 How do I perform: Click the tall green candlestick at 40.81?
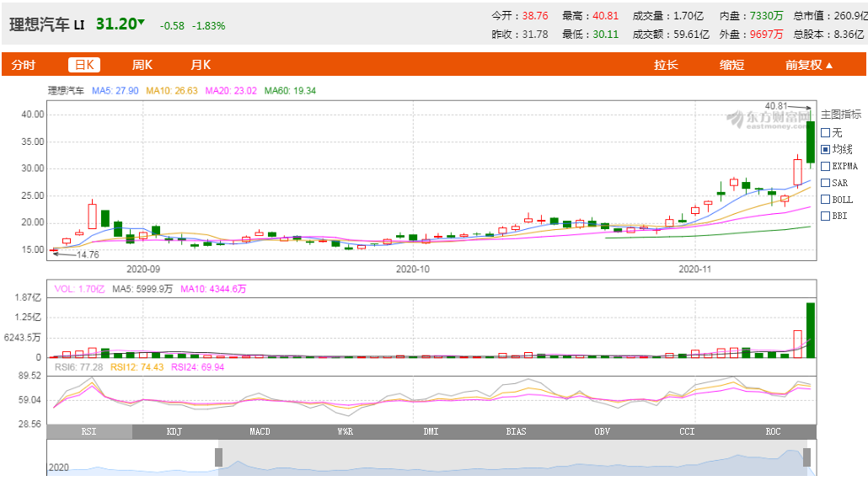pos(810,142)
